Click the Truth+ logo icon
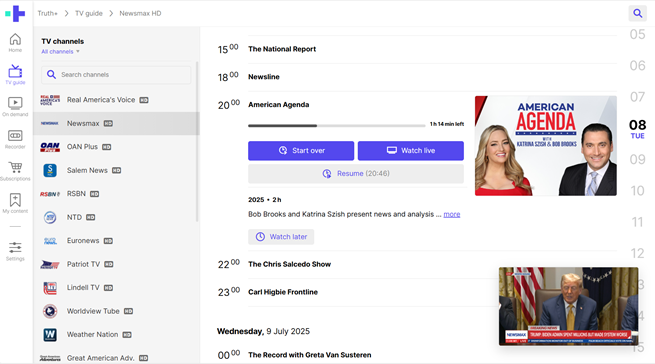 tap(15, 13)
